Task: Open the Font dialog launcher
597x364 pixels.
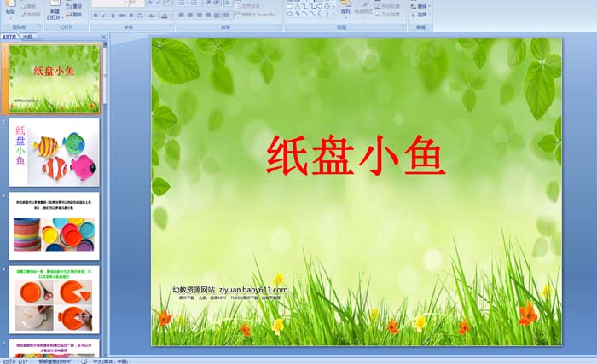Action: coord(171,26)
